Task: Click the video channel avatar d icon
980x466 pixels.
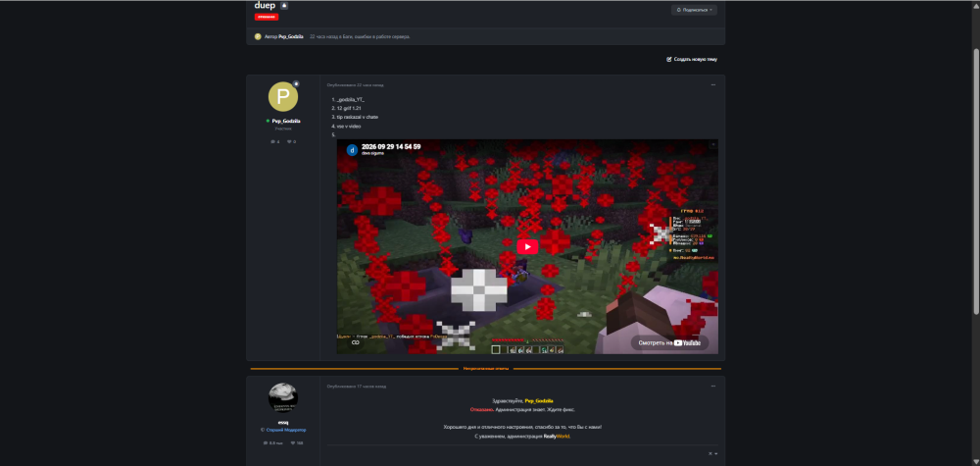Action: (x=352, y=150)
